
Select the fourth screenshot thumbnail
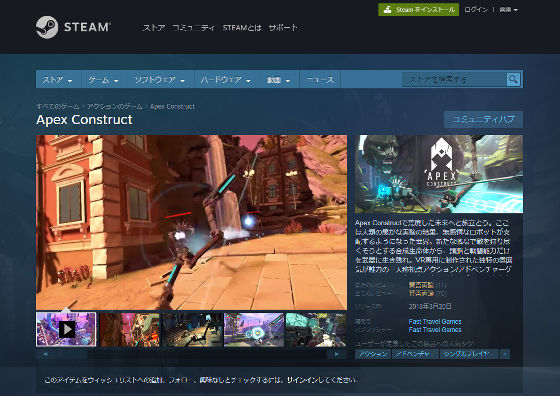click(254, 330)
